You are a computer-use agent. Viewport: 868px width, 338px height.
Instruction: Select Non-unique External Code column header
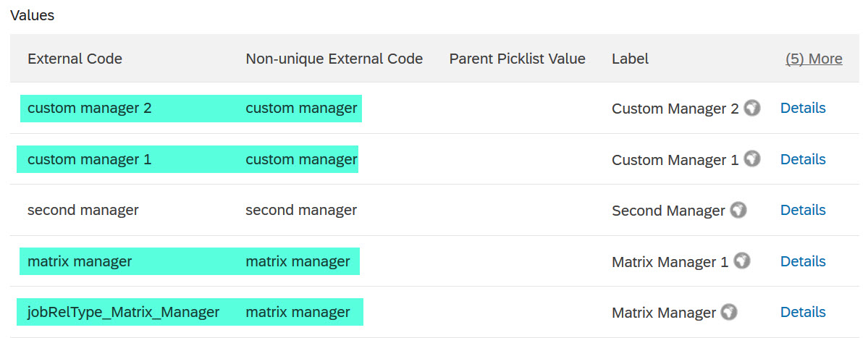point(334,59)
